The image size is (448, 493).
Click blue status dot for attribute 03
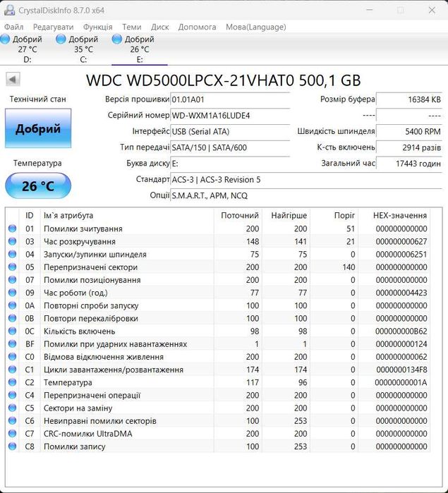click(x=12, y=241)
